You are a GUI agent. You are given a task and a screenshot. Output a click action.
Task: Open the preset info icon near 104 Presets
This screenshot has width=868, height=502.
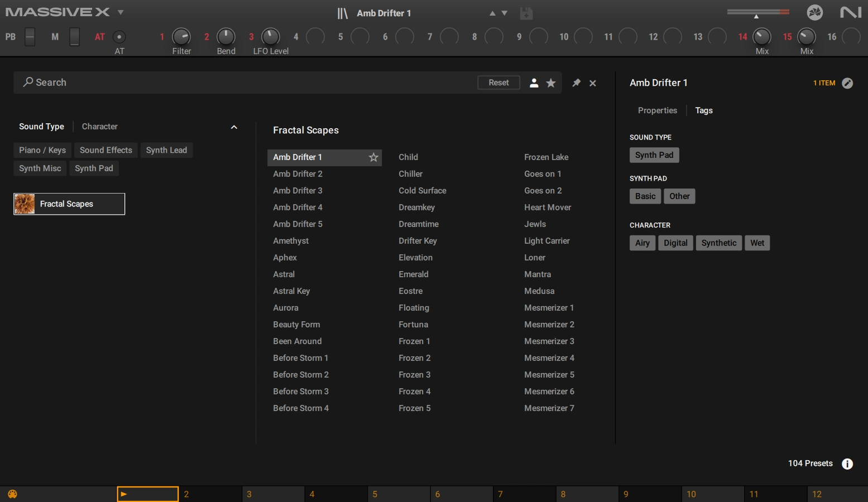pos(847,464)
